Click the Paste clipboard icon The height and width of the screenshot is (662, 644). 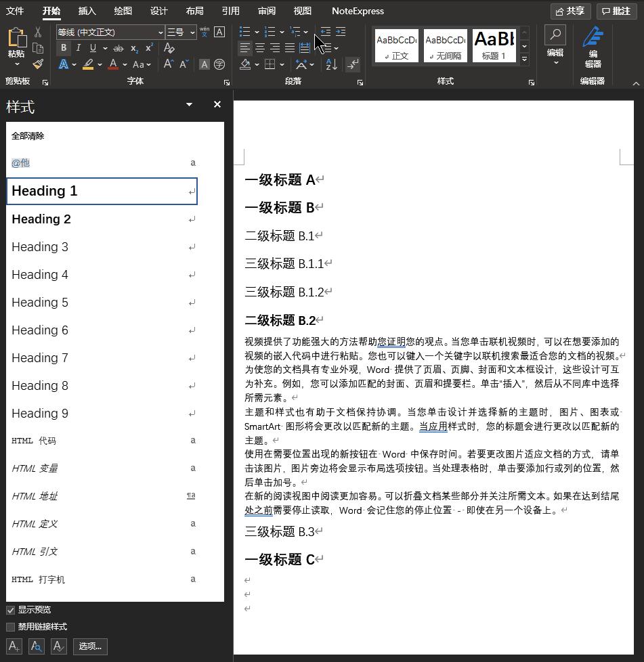(x=16, y=38)
